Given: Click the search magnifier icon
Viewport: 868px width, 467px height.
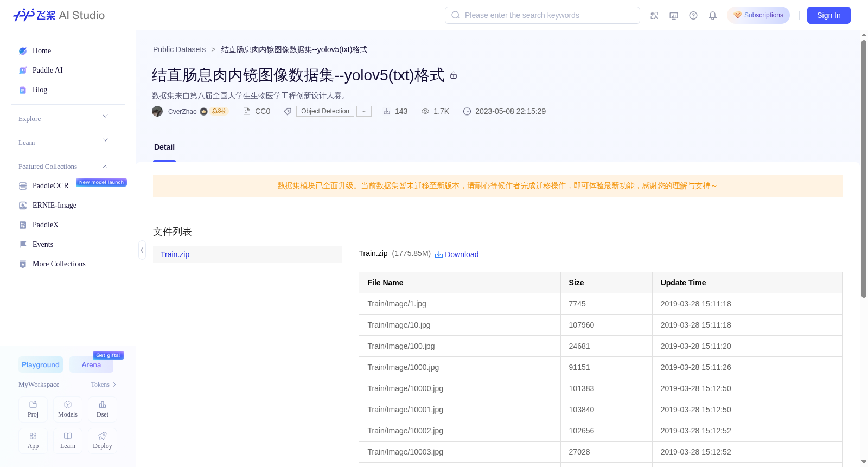Looking at the screenshot, I should click(x=456, y=15).
